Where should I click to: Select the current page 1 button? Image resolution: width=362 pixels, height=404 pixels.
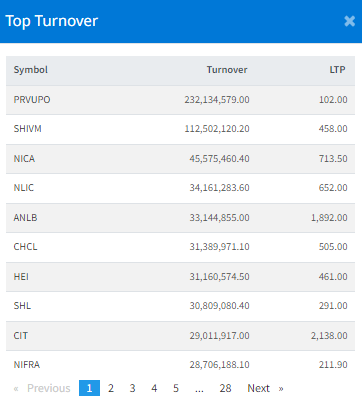pyautogui.click(x=89, y=388)
